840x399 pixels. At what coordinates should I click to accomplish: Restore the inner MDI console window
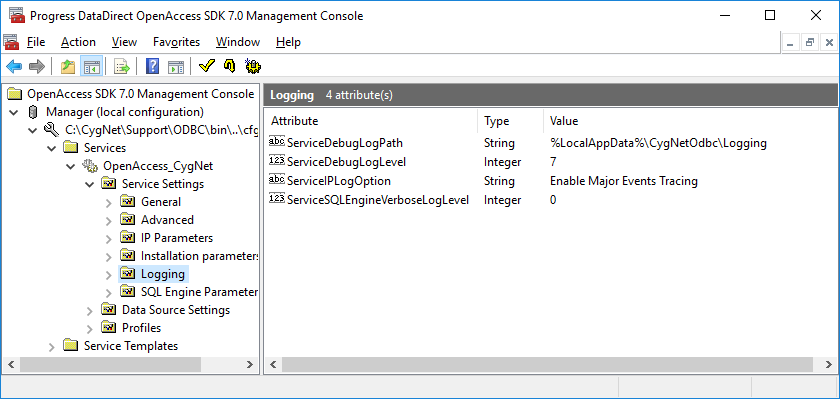click(810, 43)
